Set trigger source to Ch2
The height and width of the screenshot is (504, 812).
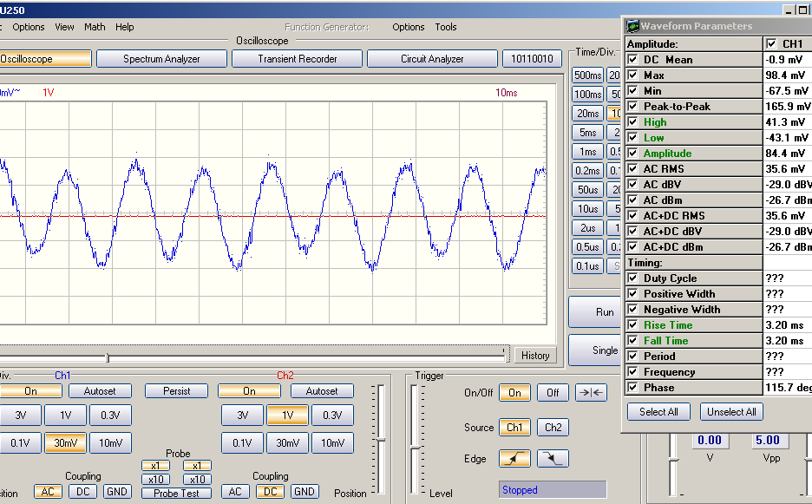coord(553,427)
